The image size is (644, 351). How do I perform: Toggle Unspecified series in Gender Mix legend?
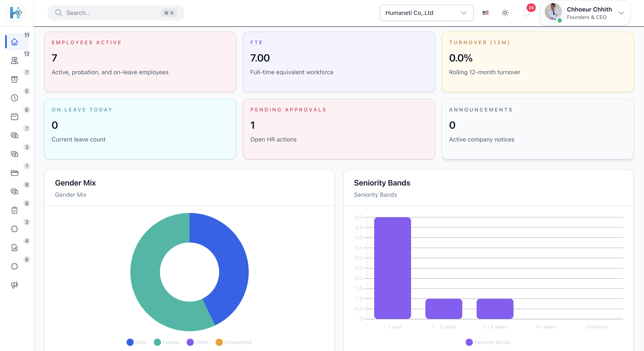pyautogui.click(x=233, y=342)
